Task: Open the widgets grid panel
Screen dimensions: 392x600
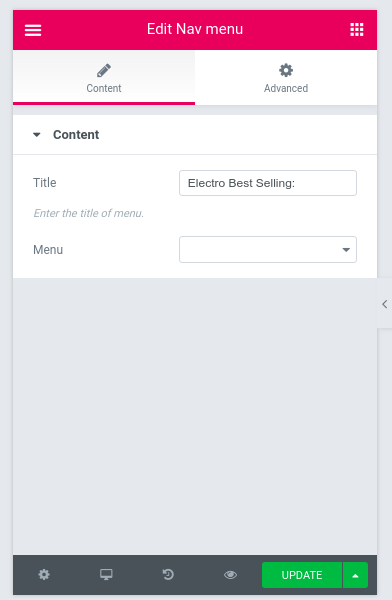Action: pyautogui.click(x=356, y=29)
